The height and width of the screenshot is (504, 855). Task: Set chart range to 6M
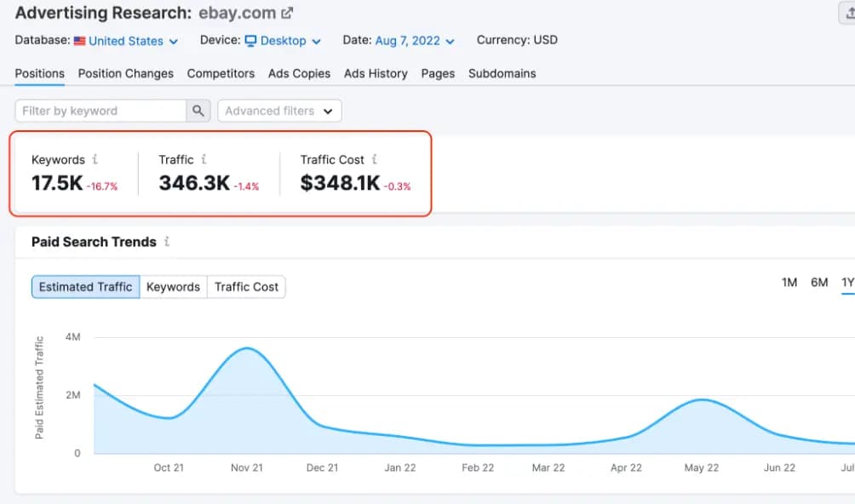click(819, 283)
